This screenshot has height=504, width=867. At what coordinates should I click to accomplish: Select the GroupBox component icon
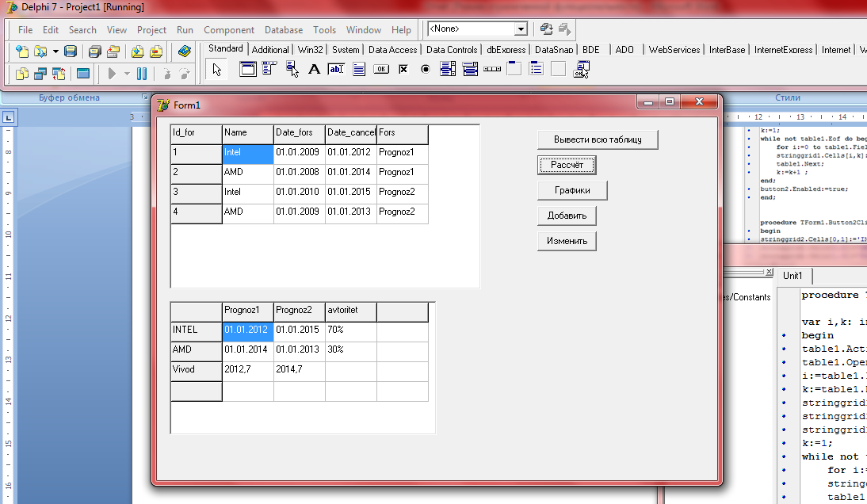click(x=514, y=69)
